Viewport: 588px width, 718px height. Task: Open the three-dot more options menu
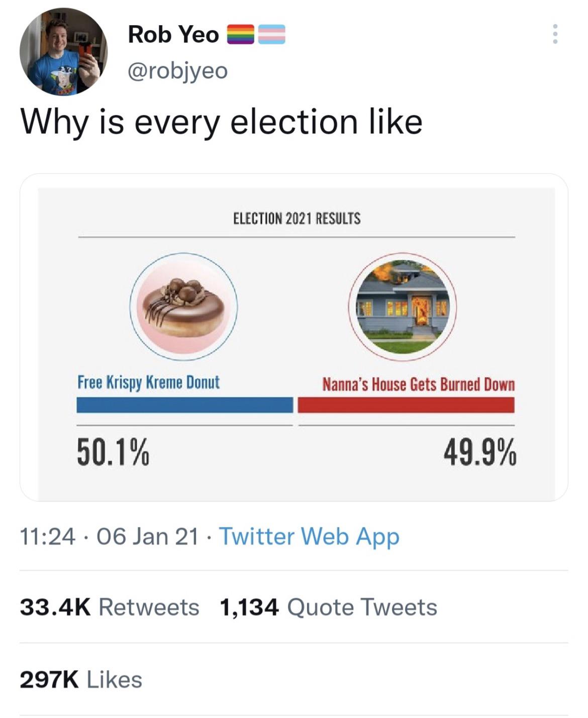pyautogui.click(x=555, y=34)
